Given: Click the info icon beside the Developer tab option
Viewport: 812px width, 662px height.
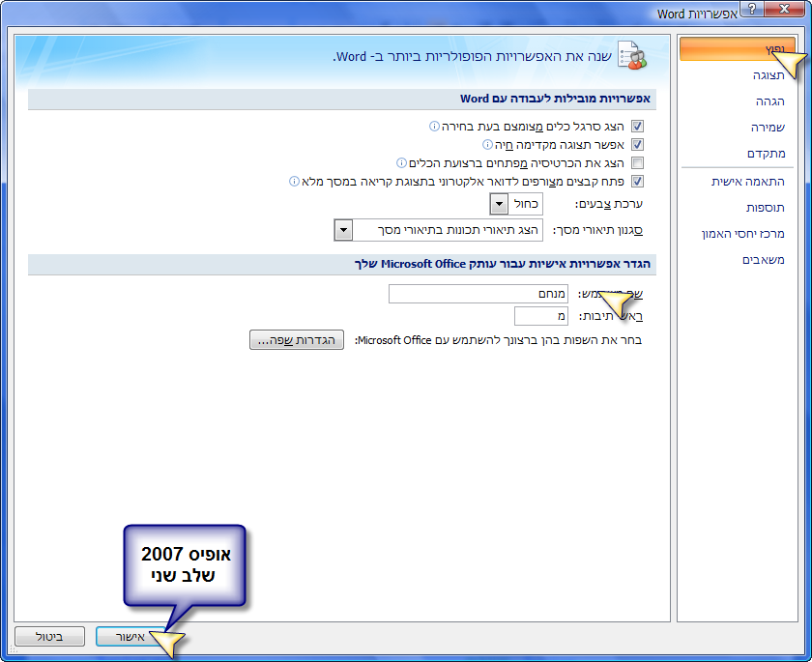Looking at the screenshot, I should click(x=401, y=163).
